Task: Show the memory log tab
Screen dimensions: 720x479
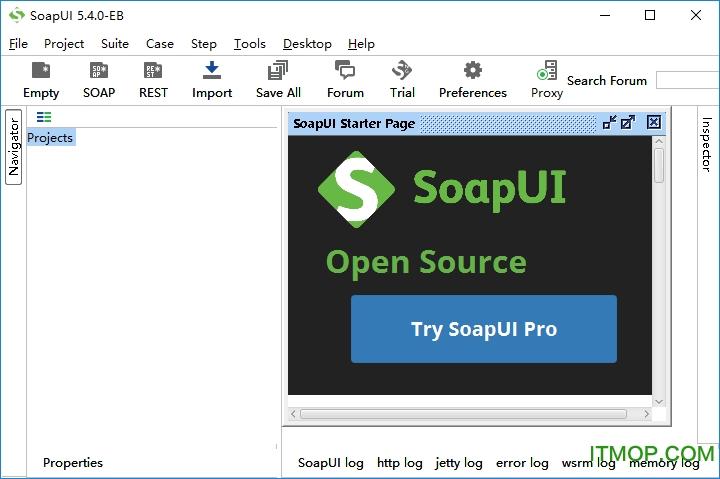Action: (x=664, y=462)
